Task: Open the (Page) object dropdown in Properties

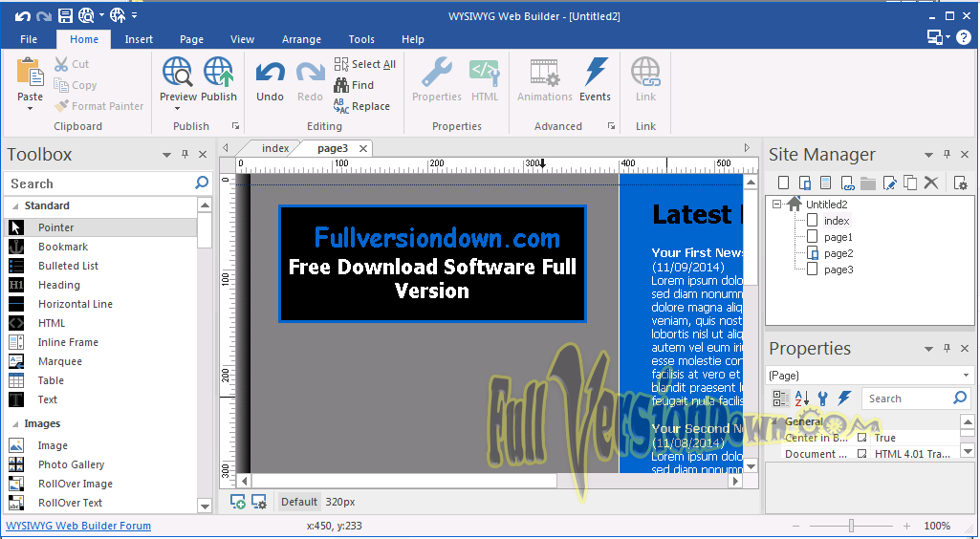Action: point(967,376)
